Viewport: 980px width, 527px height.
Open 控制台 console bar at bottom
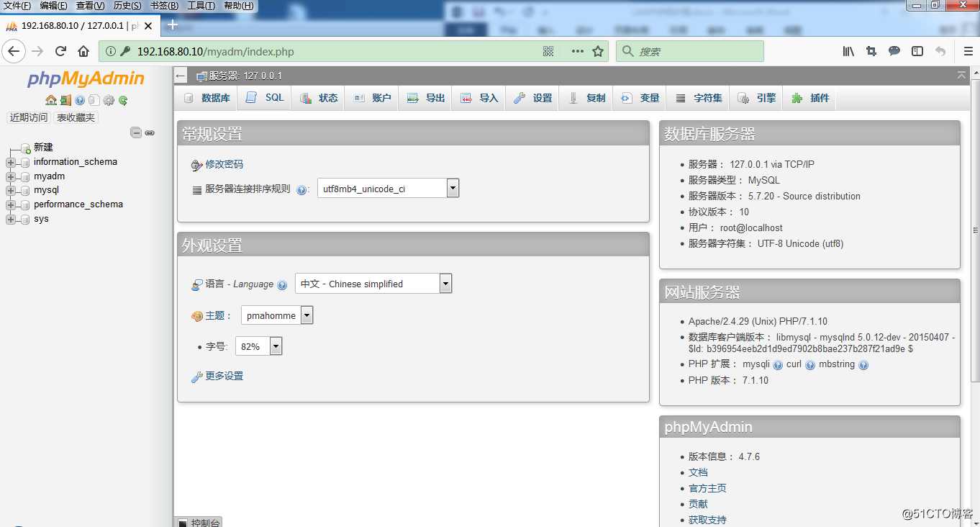(199, 522)
